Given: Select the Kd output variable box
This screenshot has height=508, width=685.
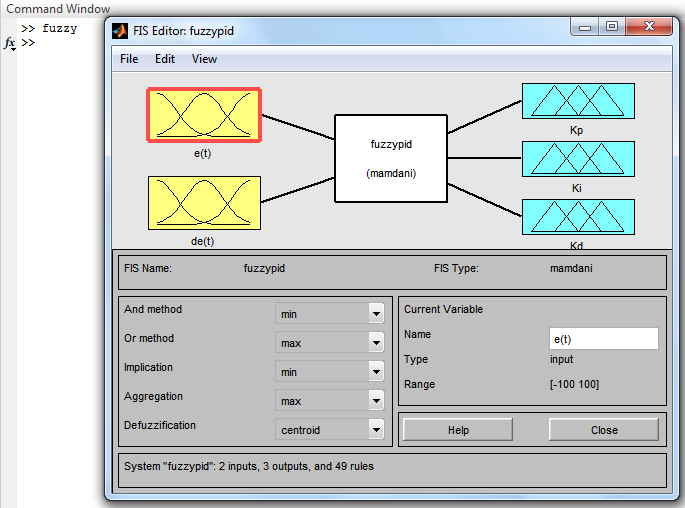Looking at the screenshot, I should pos(577,217).
